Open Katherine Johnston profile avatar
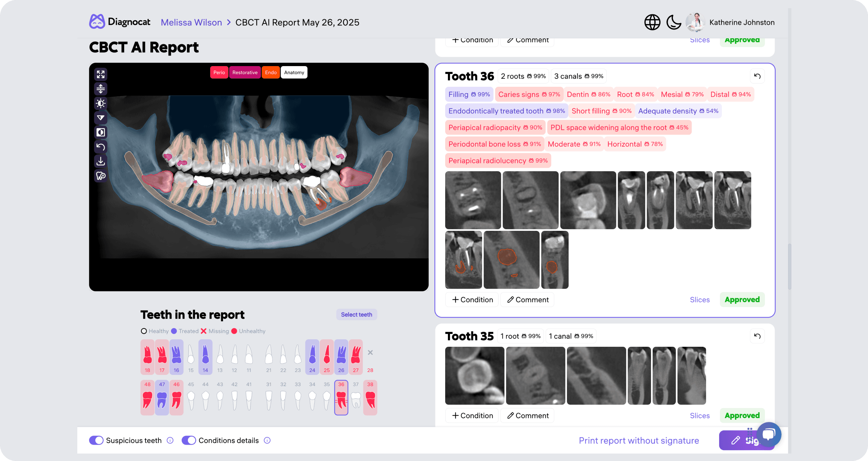Image resolution: width=868 pixels, height=461 pixels. (x=695, y=22)
